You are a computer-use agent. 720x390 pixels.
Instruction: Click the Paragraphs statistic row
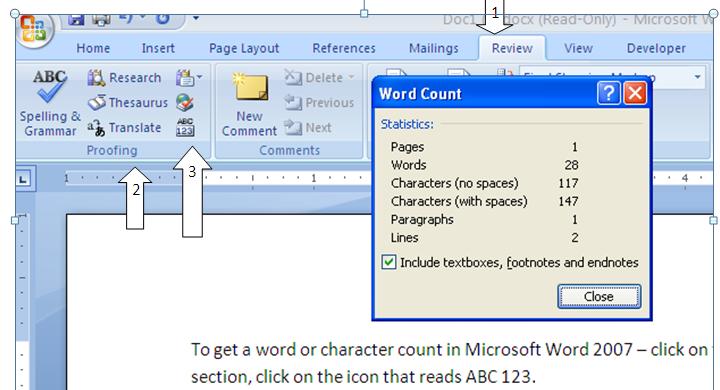point(484,220)
